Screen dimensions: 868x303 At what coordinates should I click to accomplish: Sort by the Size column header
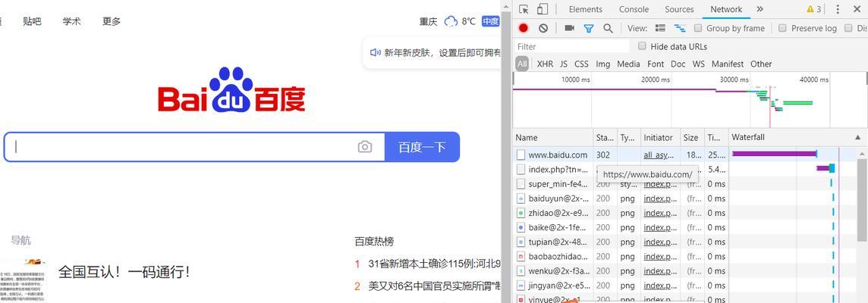[x=693, y=137]
